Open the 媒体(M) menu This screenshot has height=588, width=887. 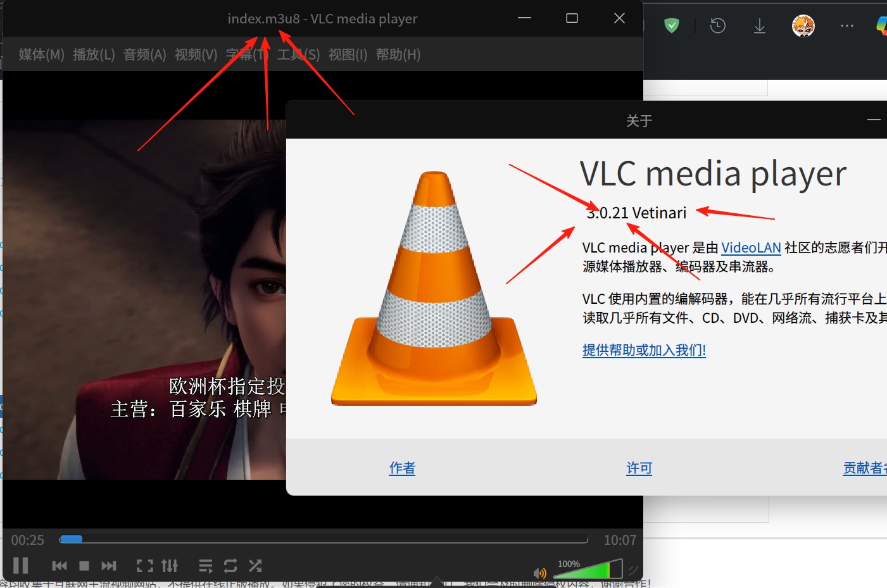pyautogui.click(x=42, y=54)
